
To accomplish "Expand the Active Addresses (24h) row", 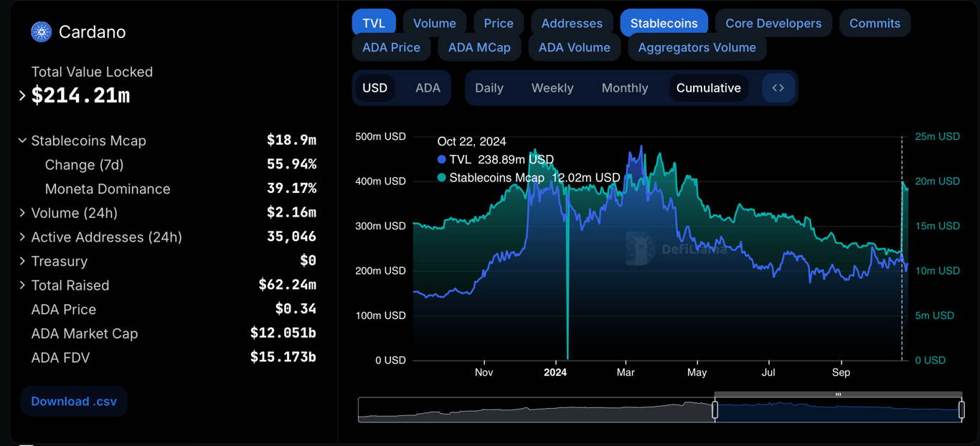I will pyautogui.click(x=22, y=237).
